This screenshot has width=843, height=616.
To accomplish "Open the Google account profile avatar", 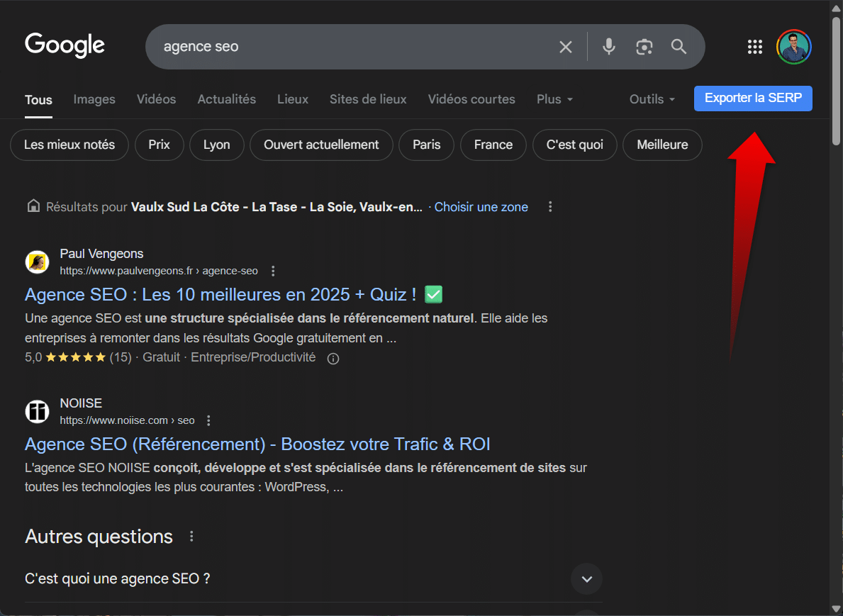I will (x=793, y=47).
